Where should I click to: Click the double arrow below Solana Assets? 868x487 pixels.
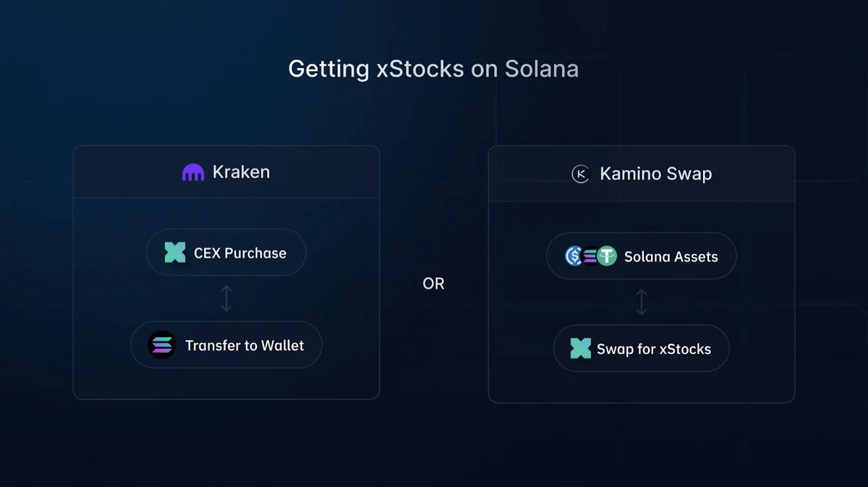[x=641, y=302]
